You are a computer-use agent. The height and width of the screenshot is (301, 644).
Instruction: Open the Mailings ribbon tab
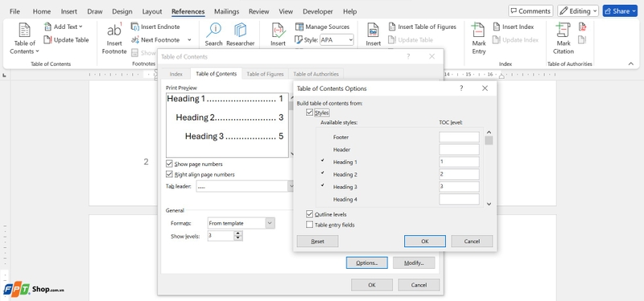(x=228, y=11)
